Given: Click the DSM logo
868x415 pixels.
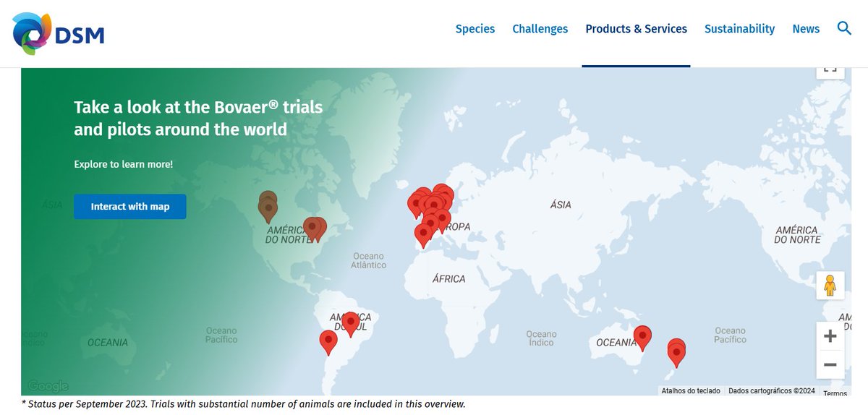Looking at the screenshot, I should [59, 33].
